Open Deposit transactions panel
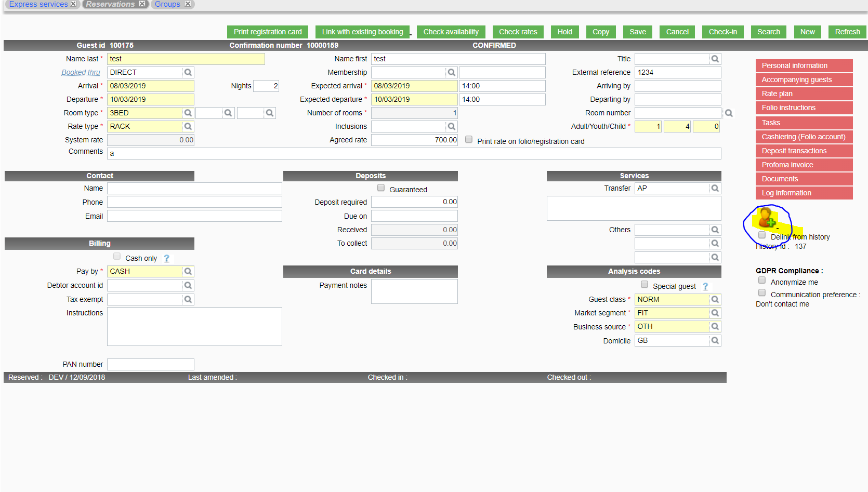868x492 pixels. pyautogui.click(x=804, y=151)
